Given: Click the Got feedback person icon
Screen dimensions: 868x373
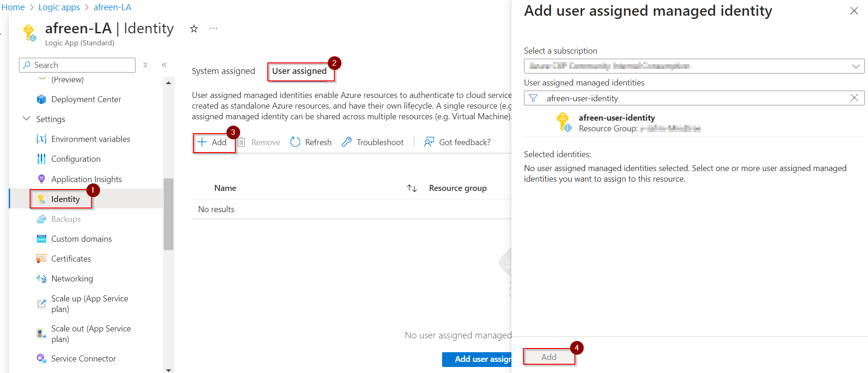Looking at the screenshot, I should [429, 142].
